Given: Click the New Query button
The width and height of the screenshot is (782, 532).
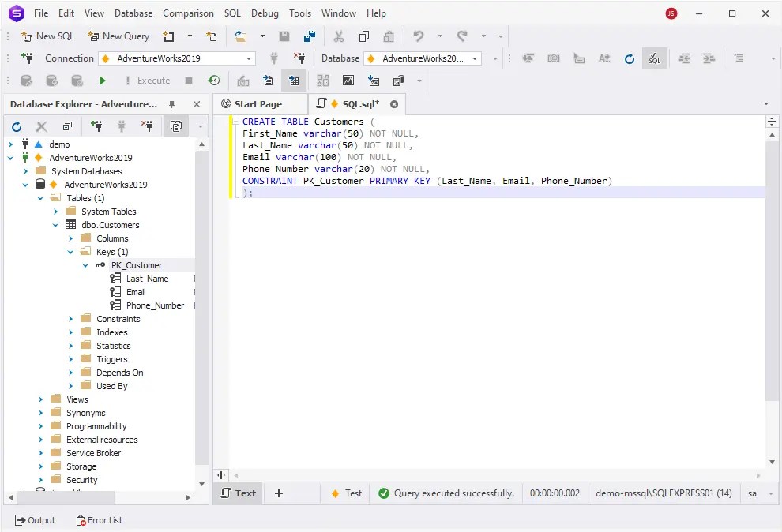Looking at the screenshot, I should [118, 36].
